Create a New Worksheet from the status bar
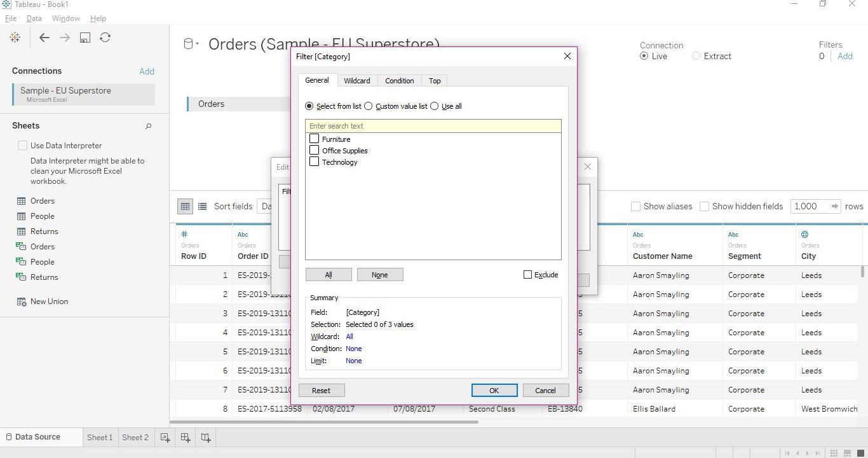 [x=165, y=437]
